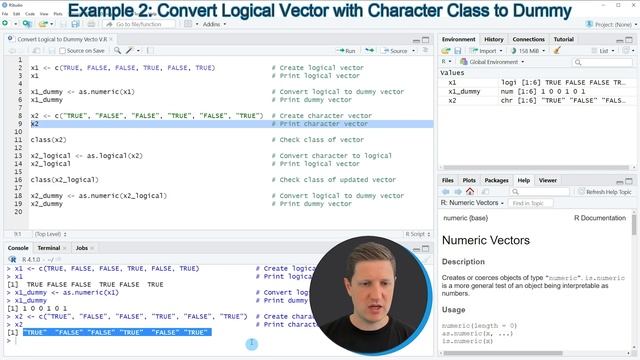Open the Addins dropdown

214,24
